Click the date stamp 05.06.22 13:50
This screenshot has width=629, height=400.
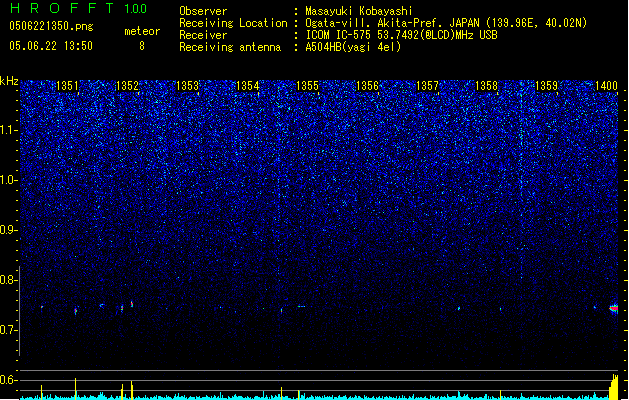(x=51, y=46)
